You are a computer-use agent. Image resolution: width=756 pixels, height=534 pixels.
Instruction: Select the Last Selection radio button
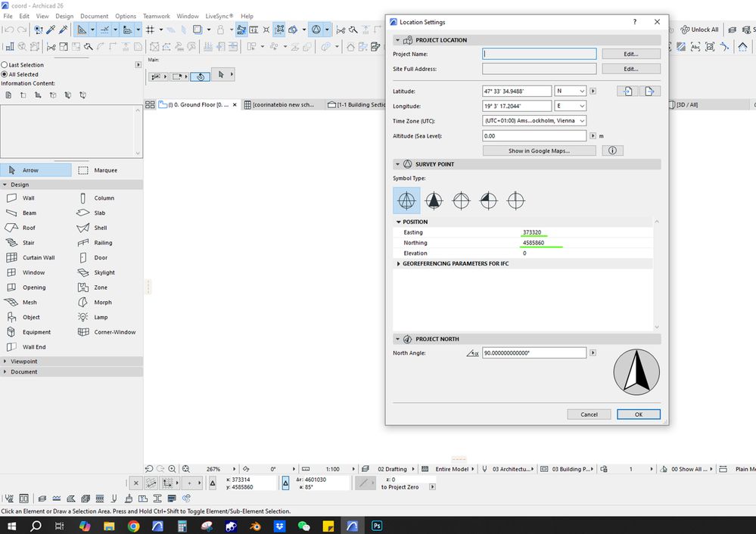[5, 65]
